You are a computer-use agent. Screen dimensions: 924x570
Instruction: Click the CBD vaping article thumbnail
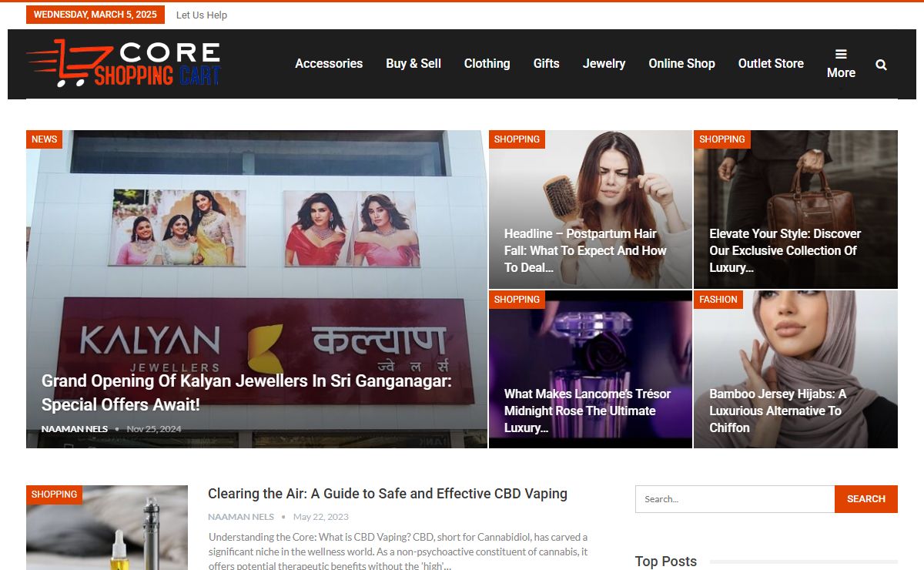coord(107,528)
